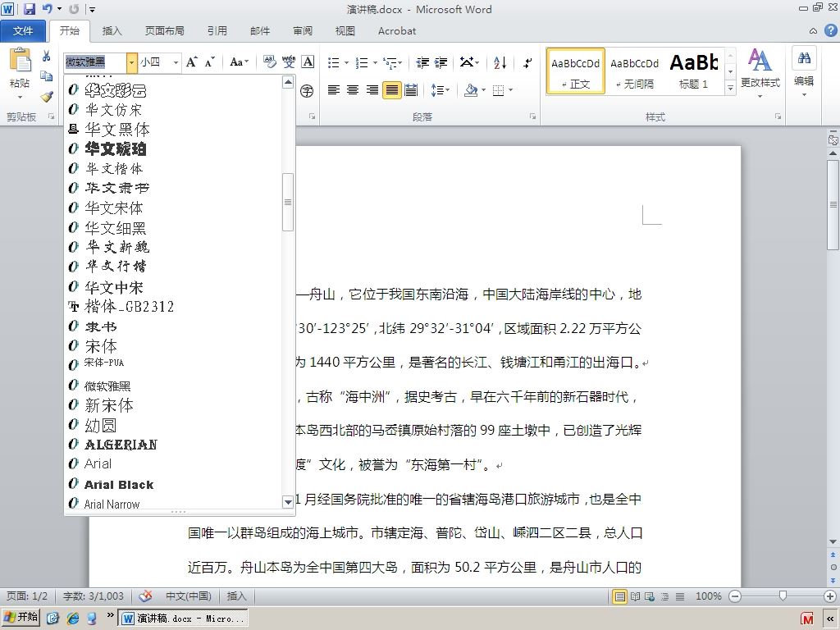The height and width of the screenshot is (630, 840).
Task: Switch to the 页面布局 (Page Layout) tab
Action: (164, 31)
